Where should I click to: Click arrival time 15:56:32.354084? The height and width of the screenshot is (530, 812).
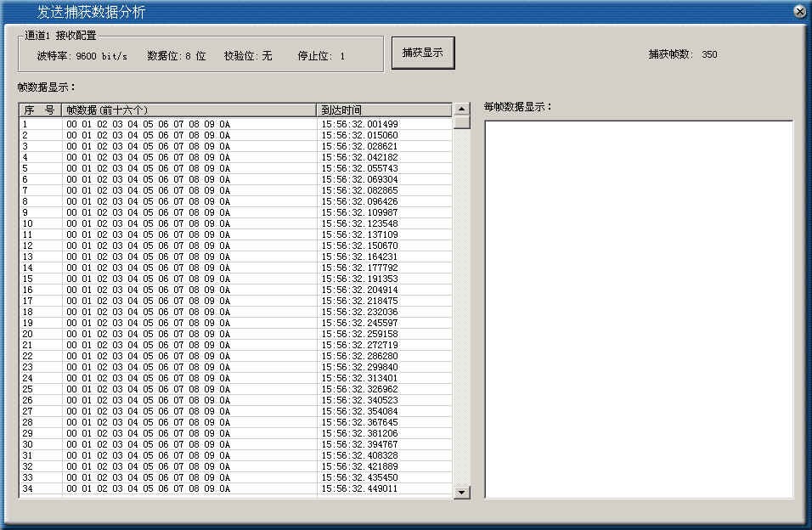360,411
